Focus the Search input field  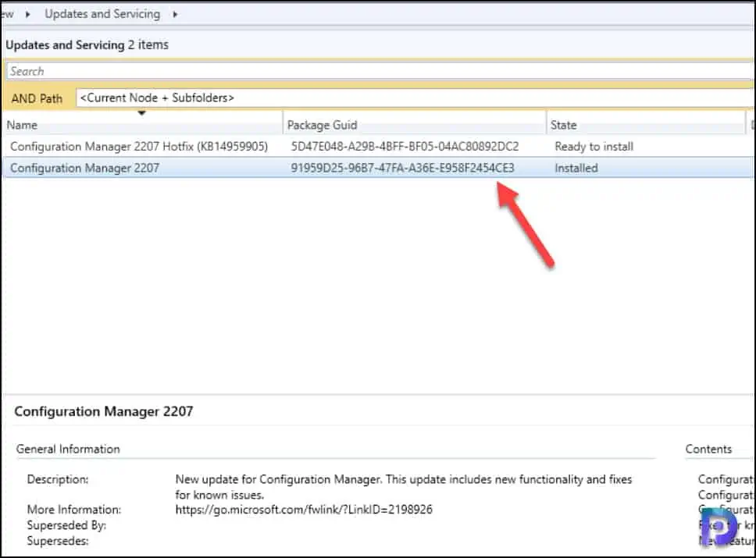point(380,71)
